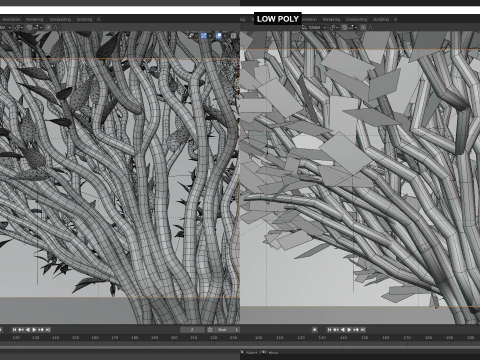Click the current frame field in left timeline
480x360 pixels.
(x=192, y=330)
